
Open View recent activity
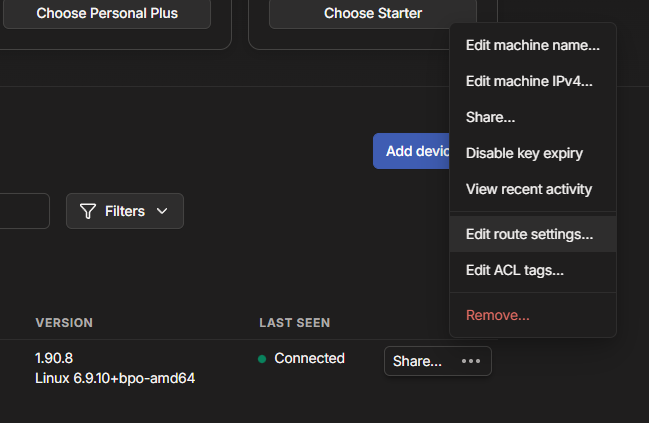point(528,189)
